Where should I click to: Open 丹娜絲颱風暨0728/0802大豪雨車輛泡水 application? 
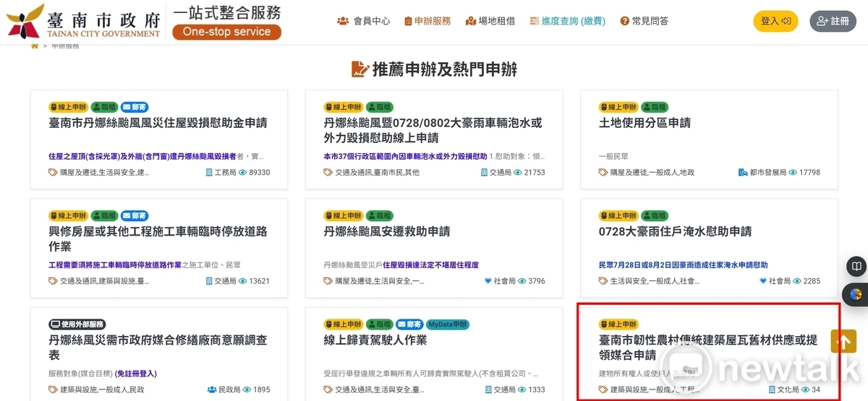coord(433,130)
